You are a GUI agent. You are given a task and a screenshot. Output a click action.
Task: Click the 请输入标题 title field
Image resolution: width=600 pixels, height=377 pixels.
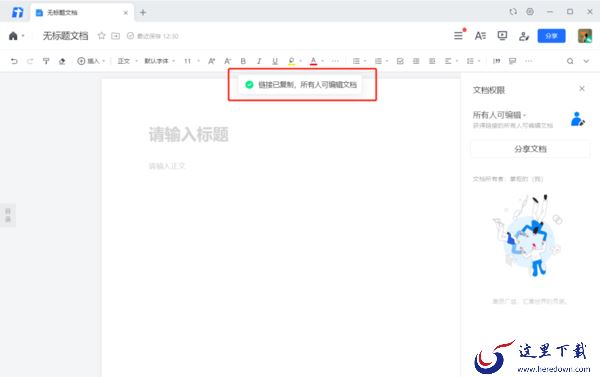(x=189, y=134)
